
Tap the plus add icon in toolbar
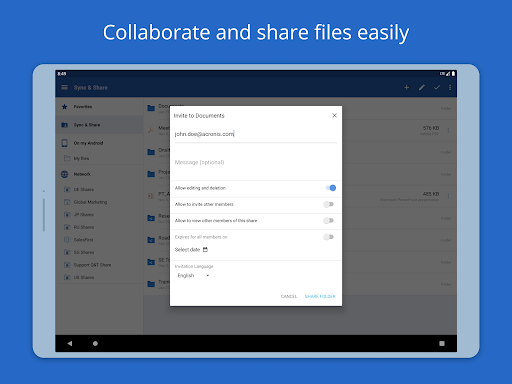click(406, 87)
